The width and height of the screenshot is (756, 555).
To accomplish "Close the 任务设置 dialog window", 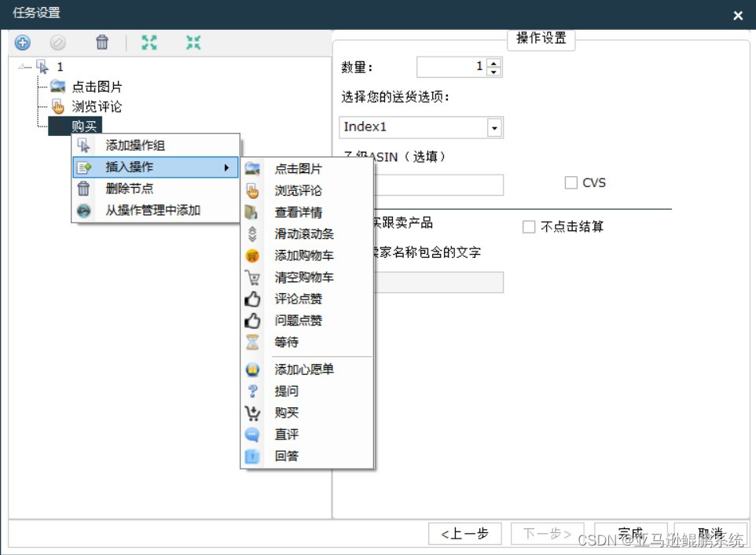I will [738, 16].
